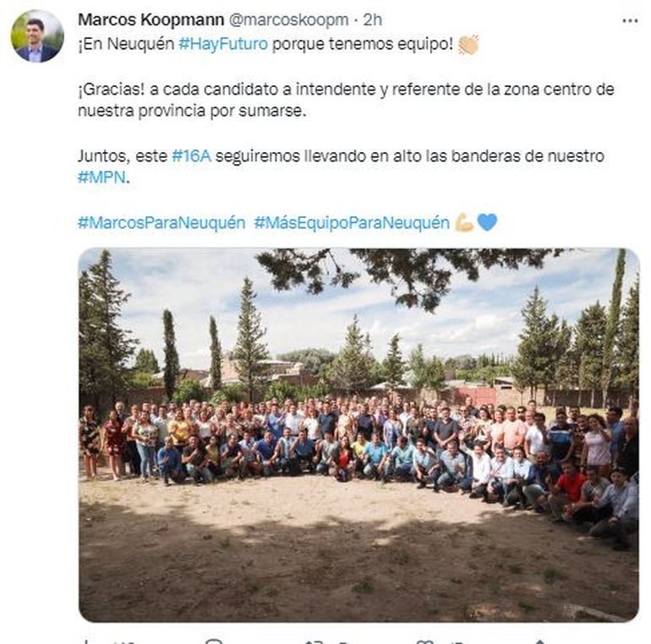
Task: Follow the #HayFuturo hashtag
Action: (x=223, y=44)
